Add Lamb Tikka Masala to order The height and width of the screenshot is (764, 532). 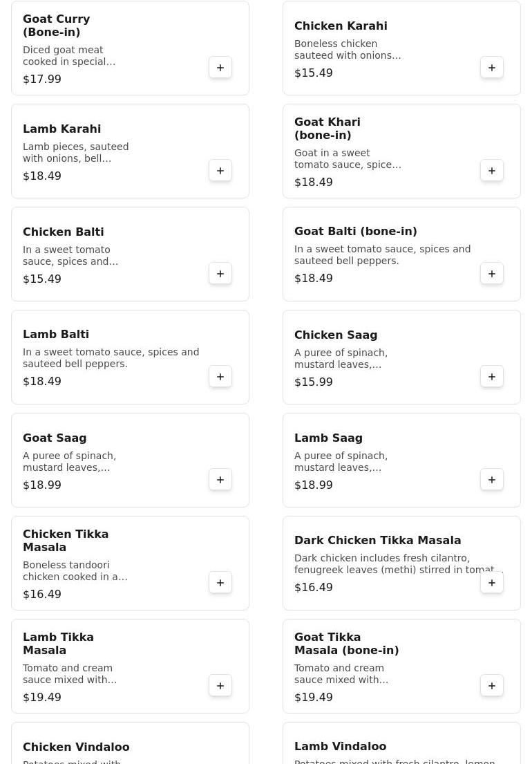click(x=220, y=686)
